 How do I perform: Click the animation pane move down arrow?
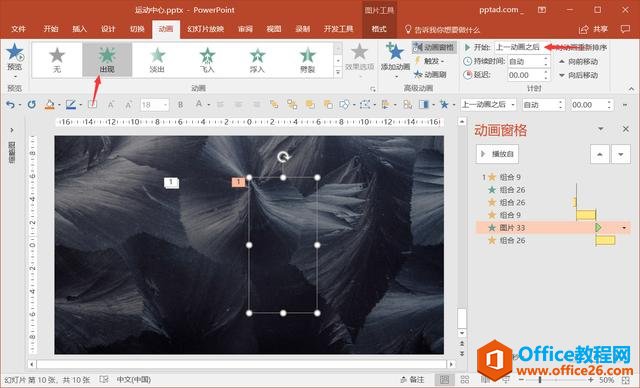coord(621,154)
